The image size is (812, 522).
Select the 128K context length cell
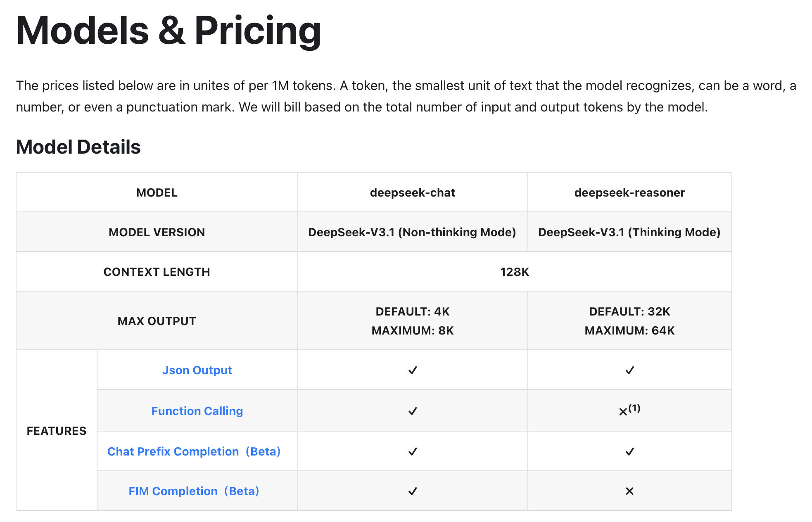(515, 272)
